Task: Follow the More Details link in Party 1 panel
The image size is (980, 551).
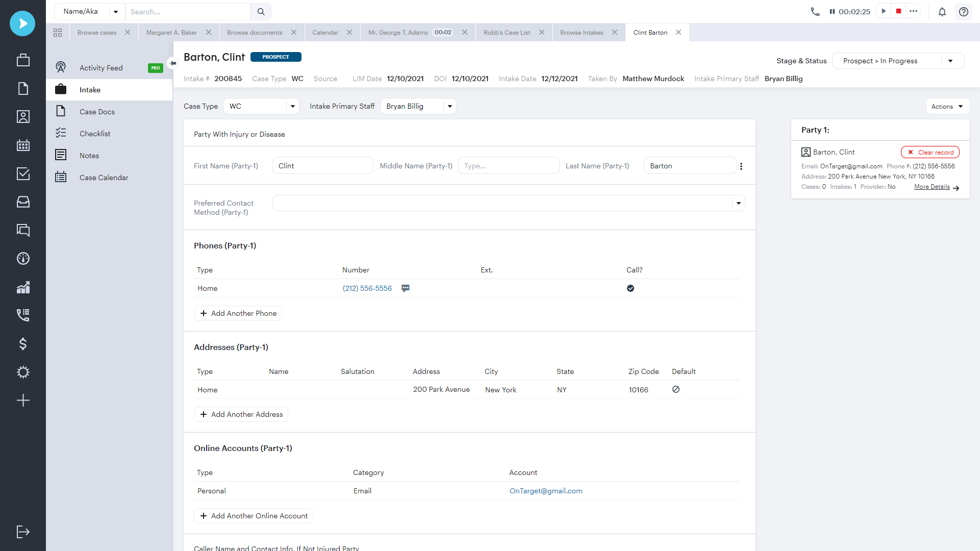Action: (x=932, y=187)
